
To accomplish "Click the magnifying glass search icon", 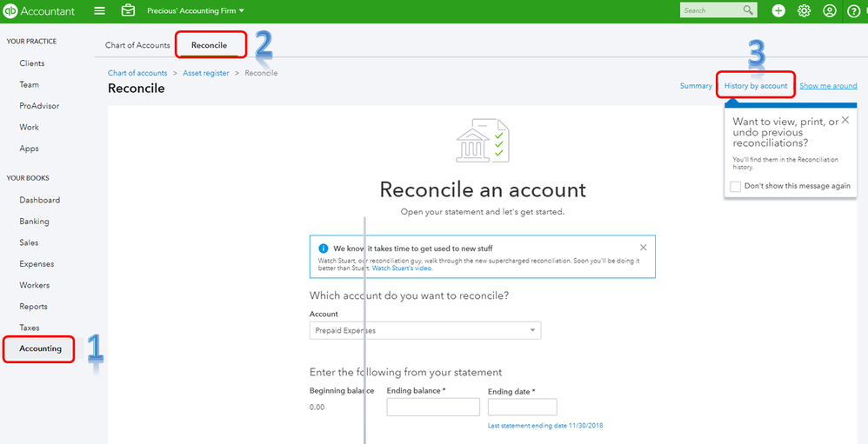I will [x=749, y=10].
